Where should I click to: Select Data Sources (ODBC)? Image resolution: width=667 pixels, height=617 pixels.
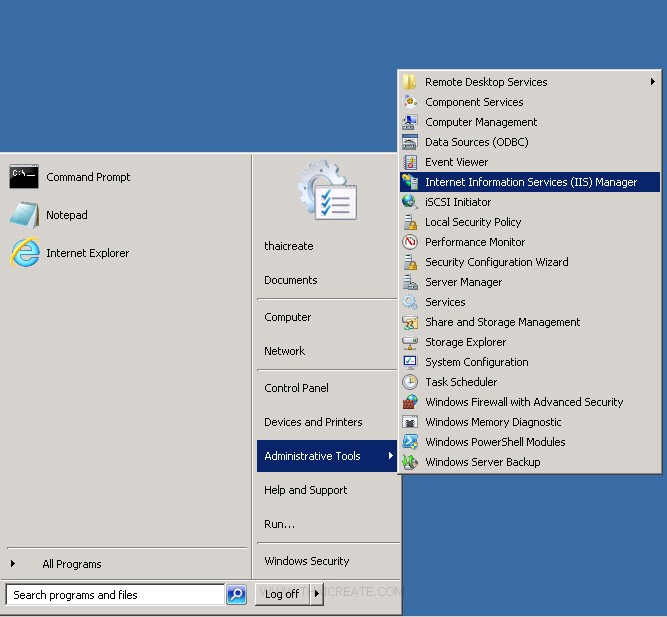(x=530, y=142)
